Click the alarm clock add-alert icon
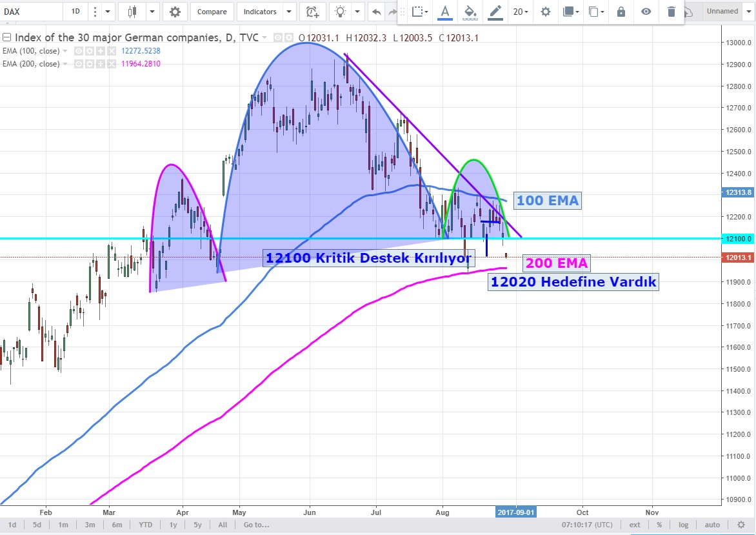The height and width of the screenshot is (535, 756). pos(312,12)
